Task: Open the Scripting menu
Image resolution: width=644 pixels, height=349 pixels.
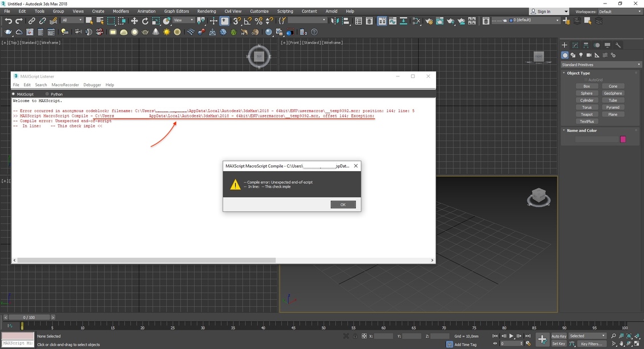Action: [x=285, y=11]
